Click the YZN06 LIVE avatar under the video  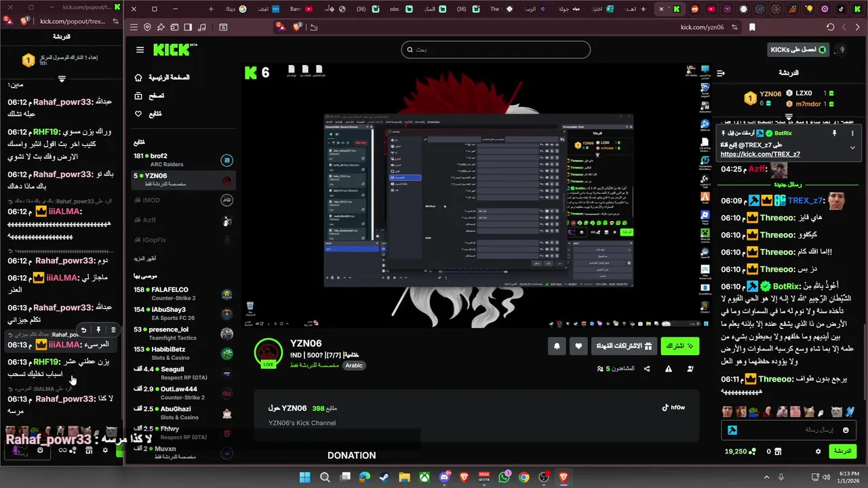point(269,353)
